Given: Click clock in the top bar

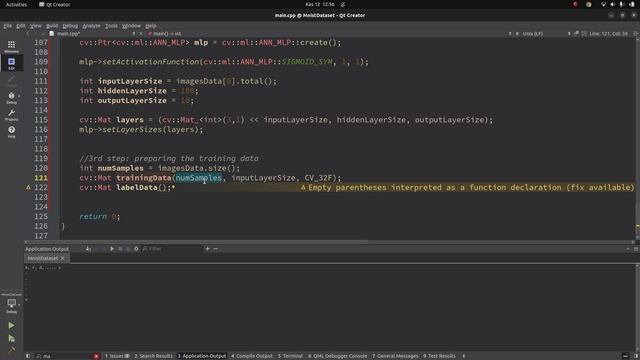Looking at the screenshot, I should pos(320,4).
